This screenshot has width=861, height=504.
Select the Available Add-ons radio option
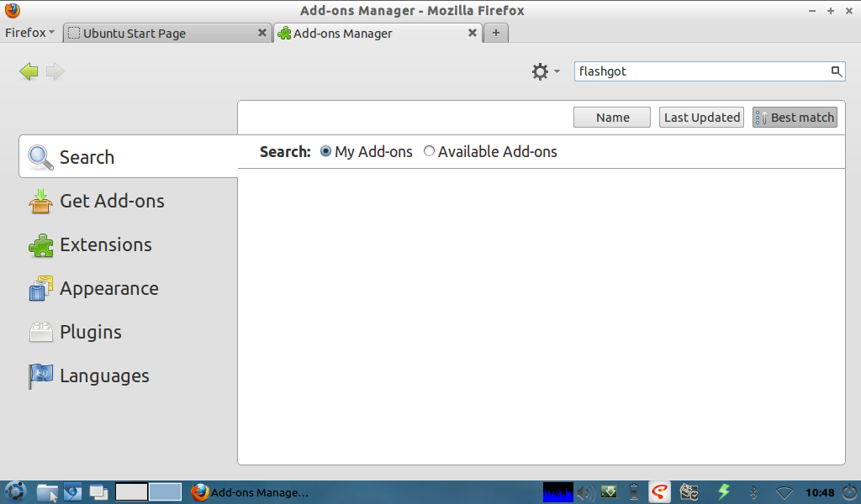(x=429, y=151)
